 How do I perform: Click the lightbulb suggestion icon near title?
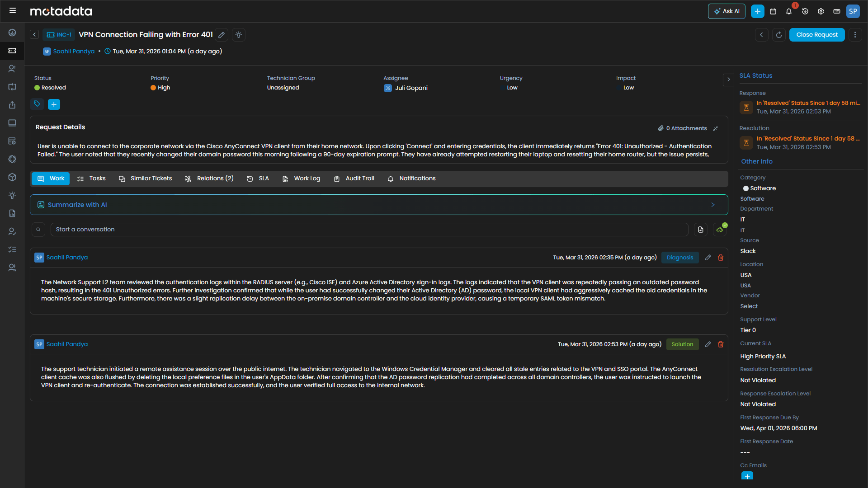239,35
